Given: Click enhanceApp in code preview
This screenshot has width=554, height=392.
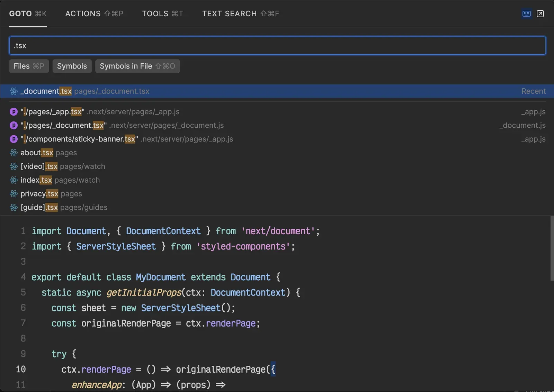Looking at the screenshot, I should (97, 385).
